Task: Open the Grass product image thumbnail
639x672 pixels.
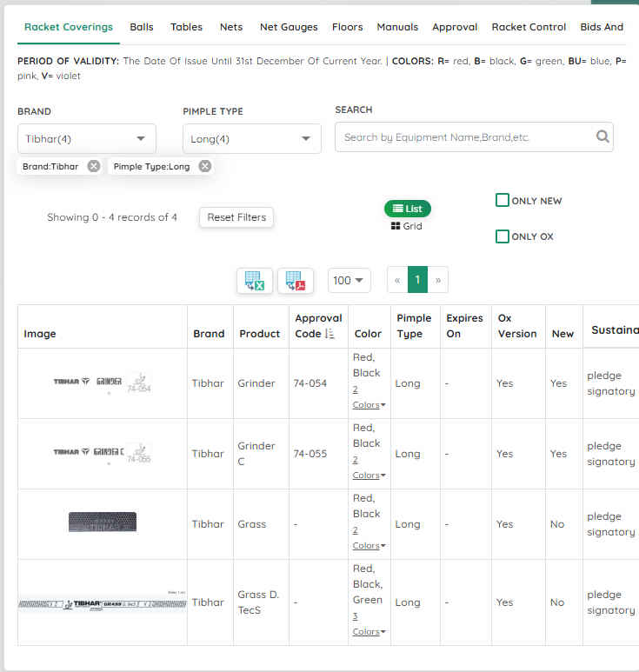Action: (x=103, y=522)
